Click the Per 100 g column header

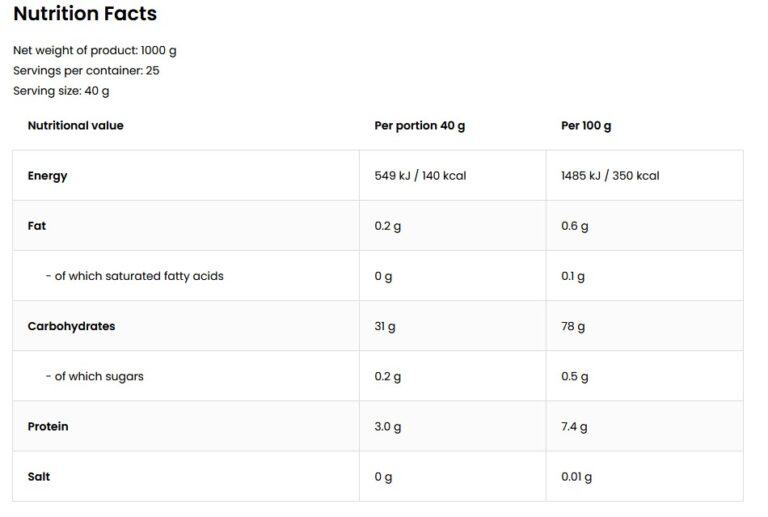(x=586, y=126)
